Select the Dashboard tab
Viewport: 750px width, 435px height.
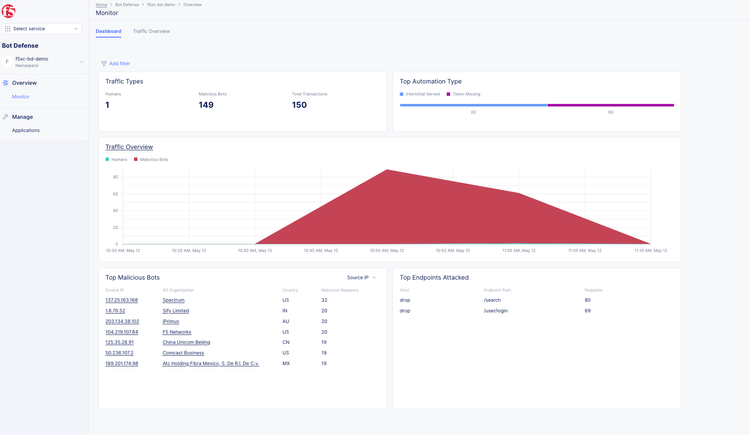[x=108, y=31]
